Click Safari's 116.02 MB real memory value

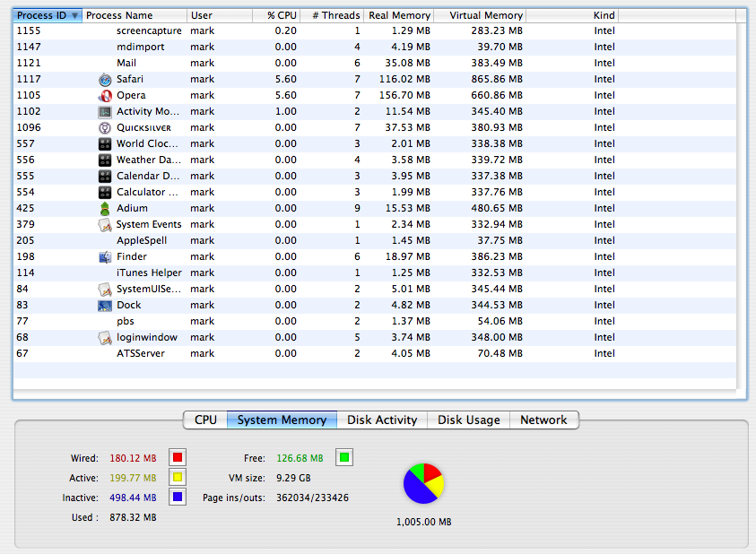pyautogui.click(x=404, y=79)
